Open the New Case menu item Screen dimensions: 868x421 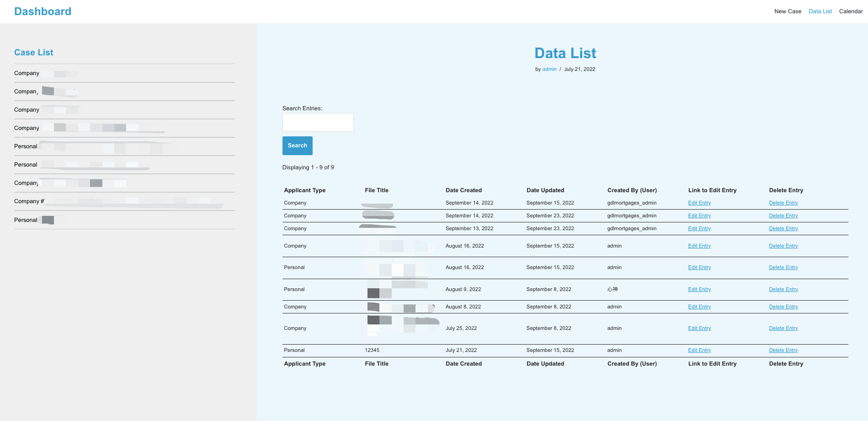[788, 11]
